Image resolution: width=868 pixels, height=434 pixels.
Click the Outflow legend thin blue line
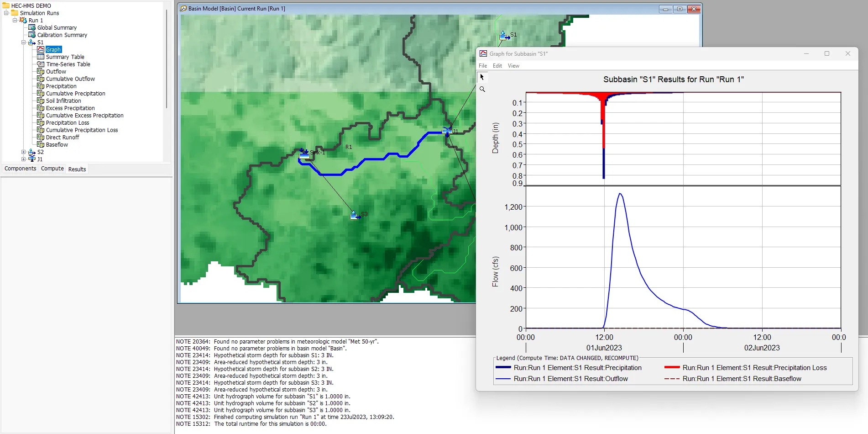(503, 379)
